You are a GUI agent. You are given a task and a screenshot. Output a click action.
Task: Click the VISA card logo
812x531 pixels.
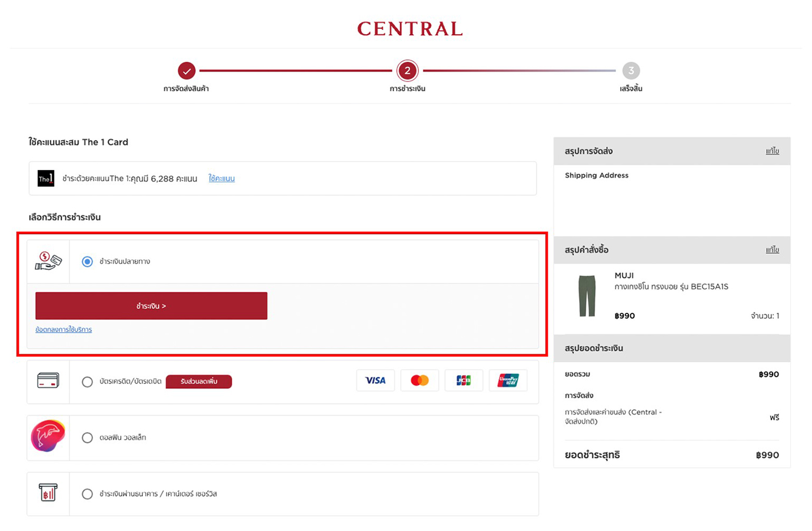[375, 380]
